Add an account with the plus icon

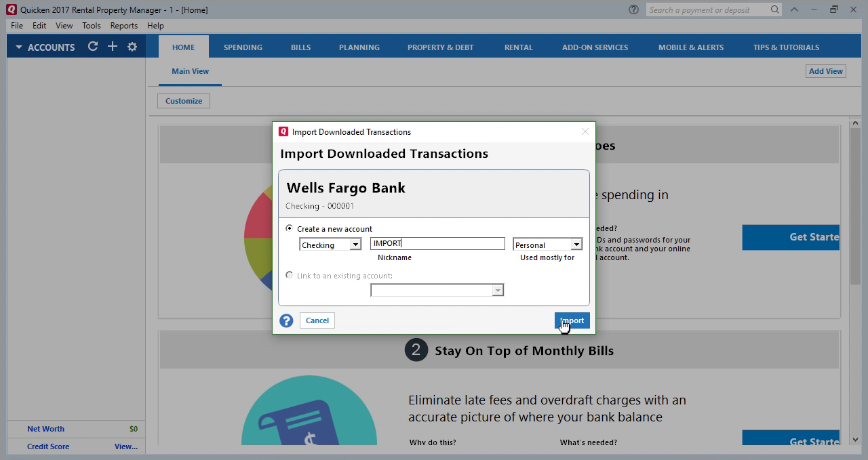pyautogui.click(x=113, y=46)
